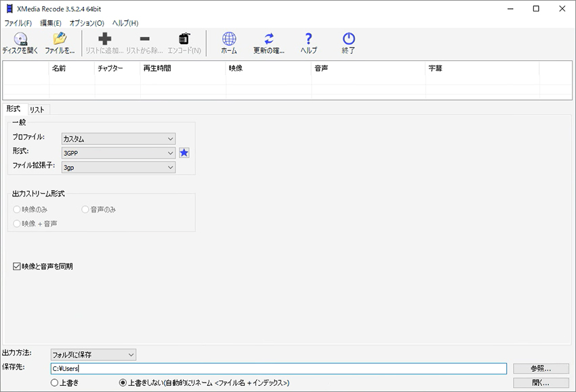Open the ファイル(F) menu
The height and width of the screenshot is (392, 576).
coord(18,23)
